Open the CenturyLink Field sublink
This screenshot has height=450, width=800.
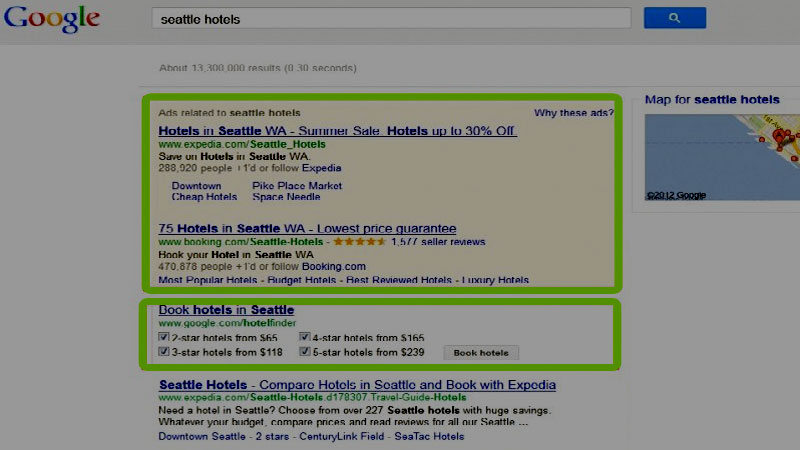tap(341, 437)
